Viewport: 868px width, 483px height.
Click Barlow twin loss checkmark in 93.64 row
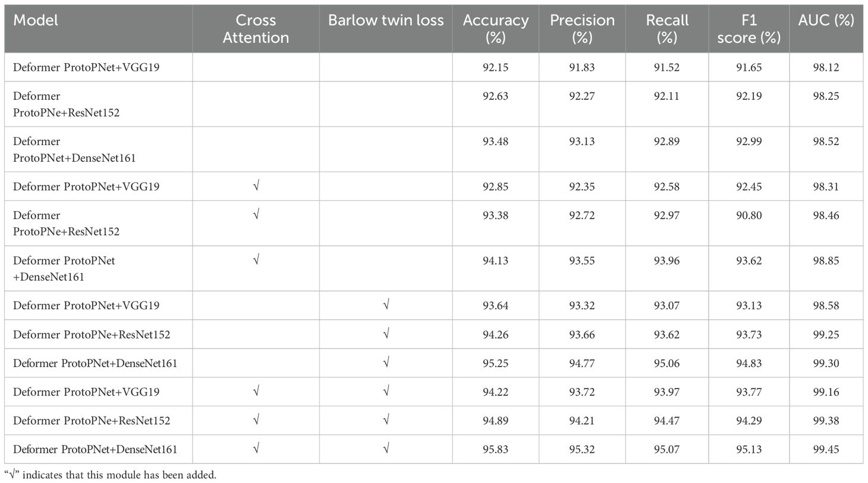pos(386,305)
